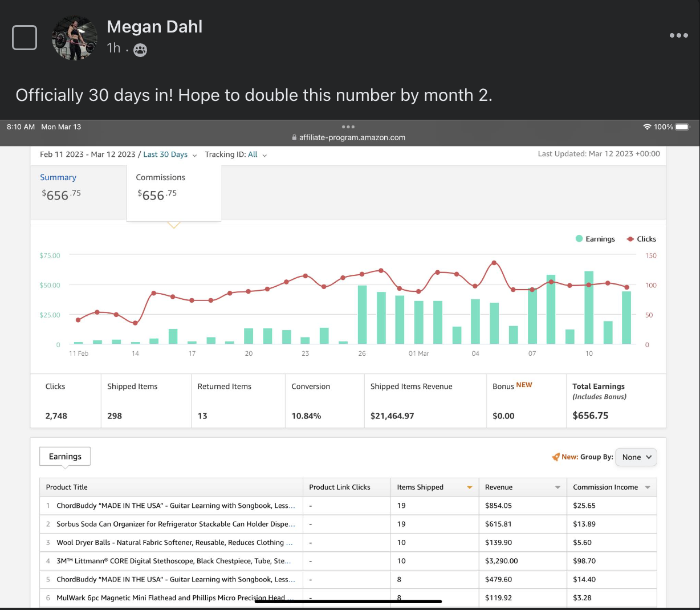
Task: Open the Last 30 Days date range dropdown
Action: [x=170, y=154]
